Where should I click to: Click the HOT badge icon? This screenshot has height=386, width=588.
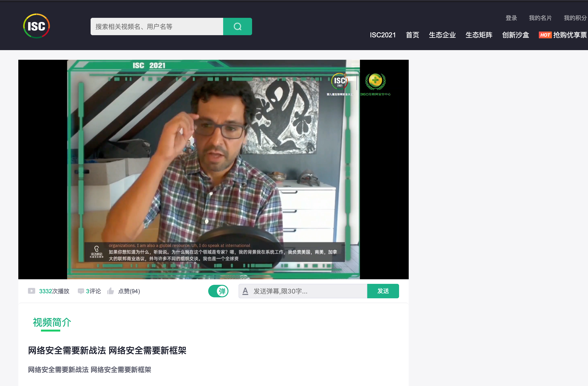(545, 35)
